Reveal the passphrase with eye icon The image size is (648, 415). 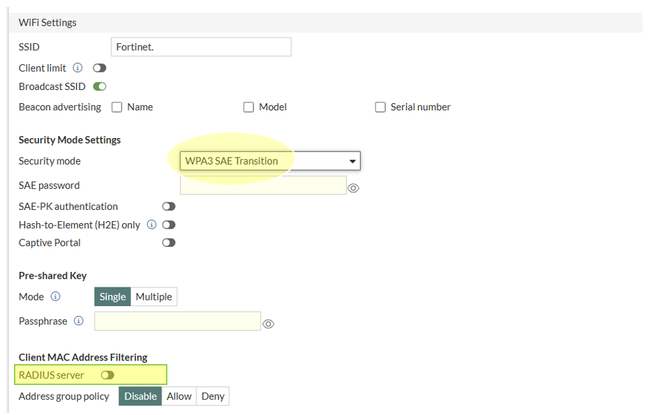point(268,323)
